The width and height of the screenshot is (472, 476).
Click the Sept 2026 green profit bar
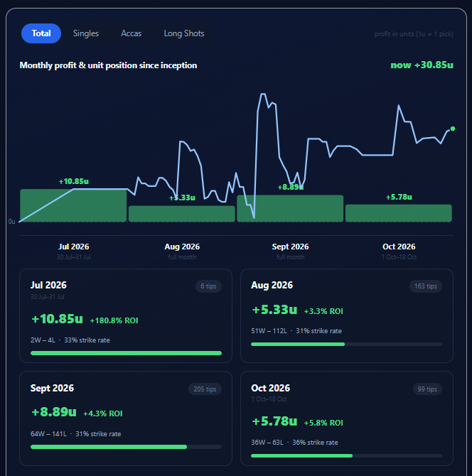click(x=290, y=208)
